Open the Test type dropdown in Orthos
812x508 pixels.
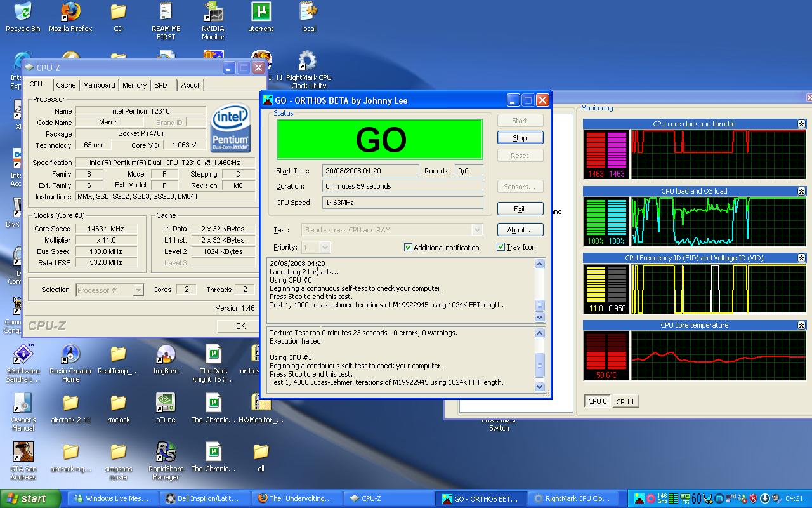[477, 230]
